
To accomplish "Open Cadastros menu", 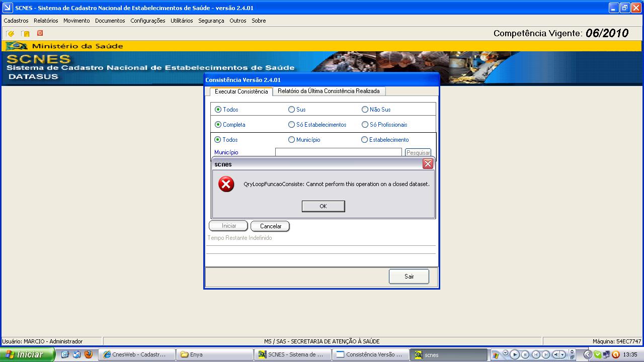I will point(16,21).
